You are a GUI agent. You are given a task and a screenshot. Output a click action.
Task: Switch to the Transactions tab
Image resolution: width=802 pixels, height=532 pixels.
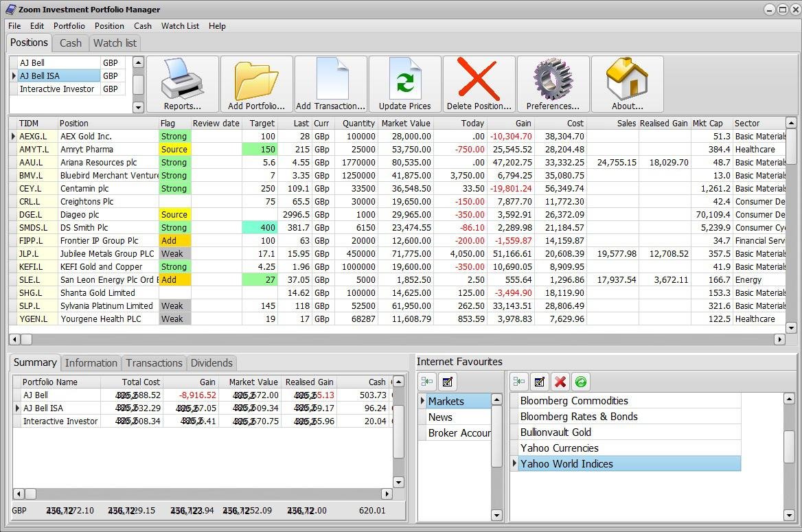(x=154, y=362)
